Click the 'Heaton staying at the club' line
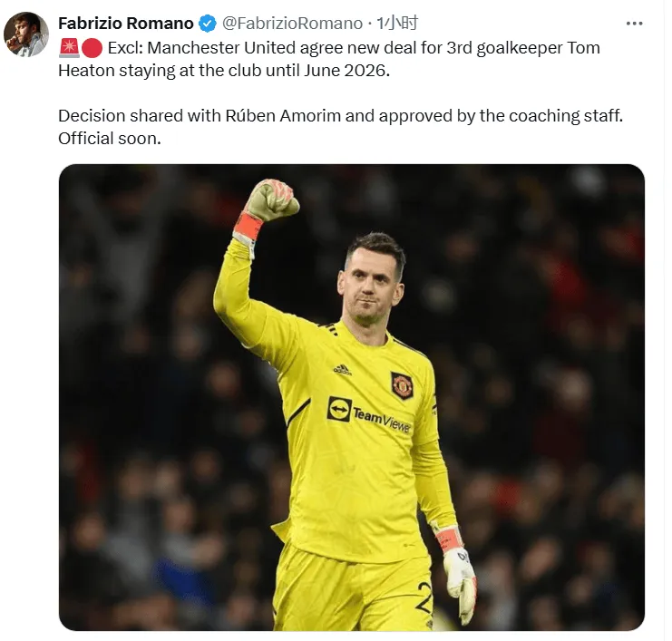The height and width of the screenshot is (641, 672). pyautogui.click(x=224, y=71)
